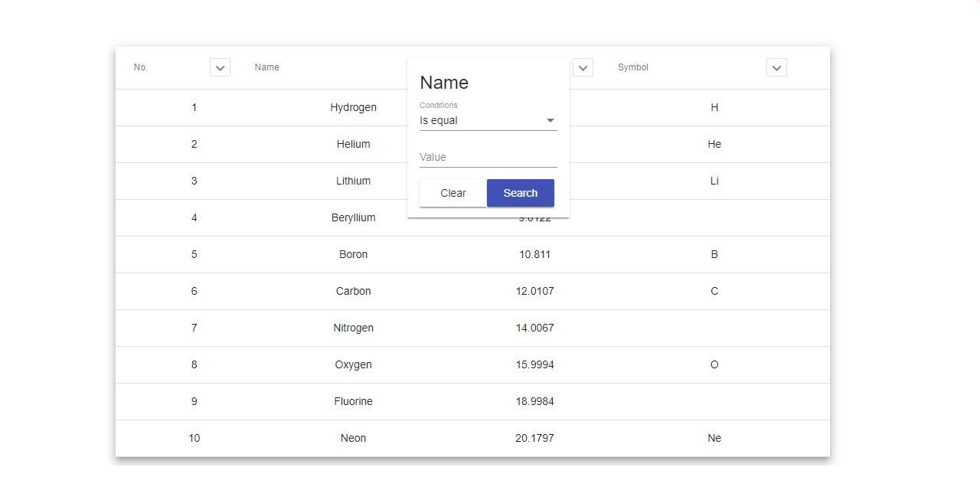This screenshot has height=490, width=980.
Task: Click the Value input field
Action: click(488, 157)
